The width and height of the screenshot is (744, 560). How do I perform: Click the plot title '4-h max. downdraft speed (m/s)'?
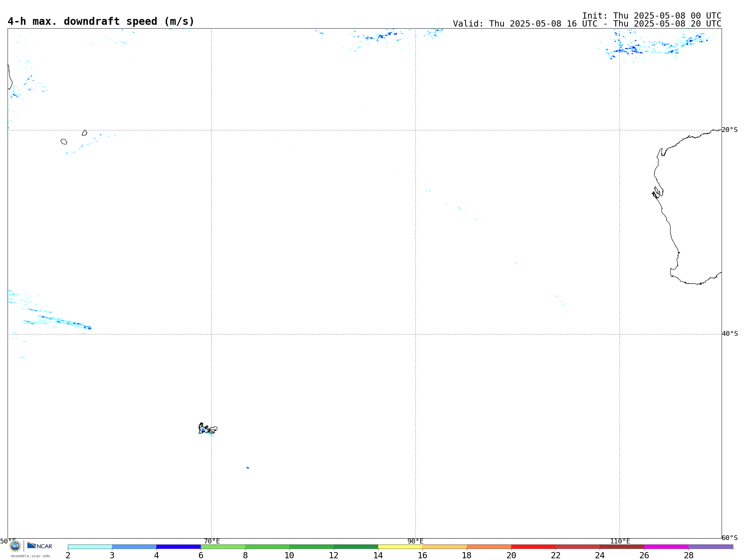[101, 22]
